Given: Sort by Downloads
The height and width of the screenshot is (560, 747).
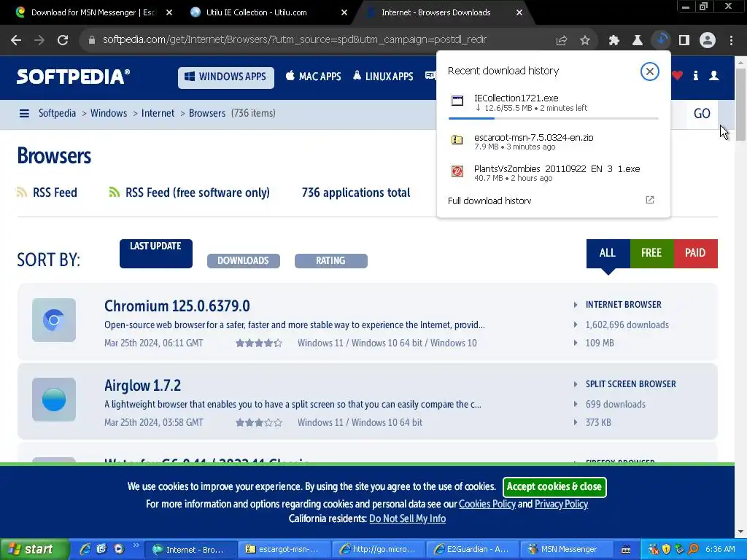Looking at the screenshot, I should pyautogui.click(x=244, y=260).
